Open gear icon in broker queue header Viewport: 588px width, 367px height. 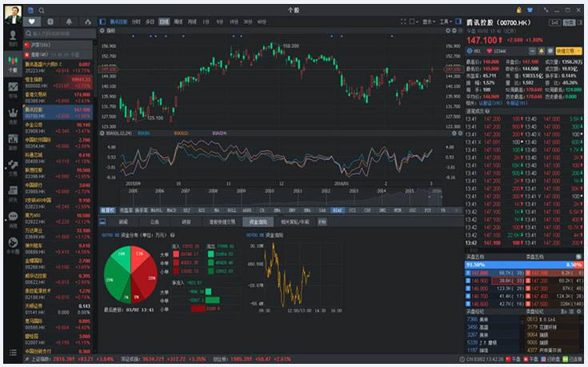579,312
